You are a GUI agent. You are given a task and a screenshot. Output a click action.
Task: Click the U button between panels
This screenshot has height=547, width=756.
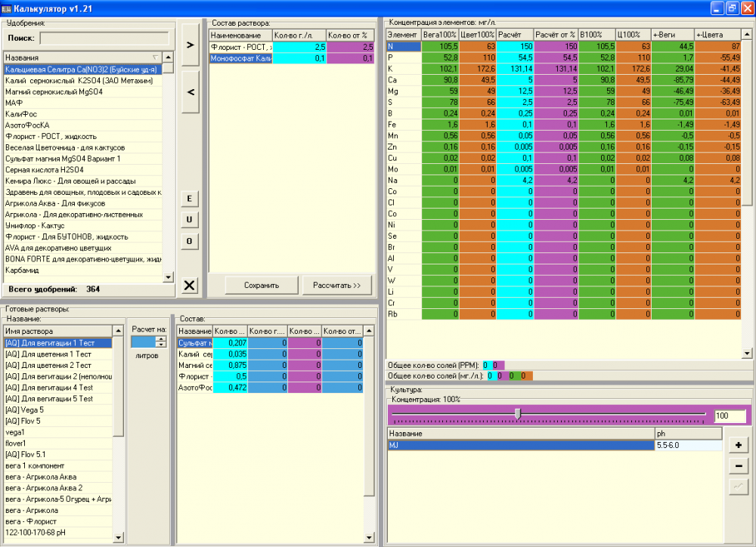coord(190,220)
